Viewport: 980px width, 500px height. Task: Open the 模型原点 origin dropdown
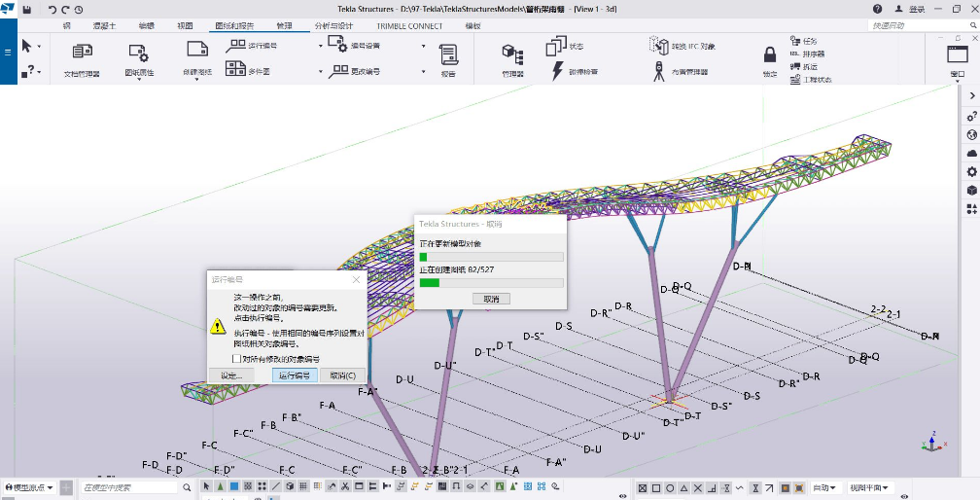coord(29,487)
